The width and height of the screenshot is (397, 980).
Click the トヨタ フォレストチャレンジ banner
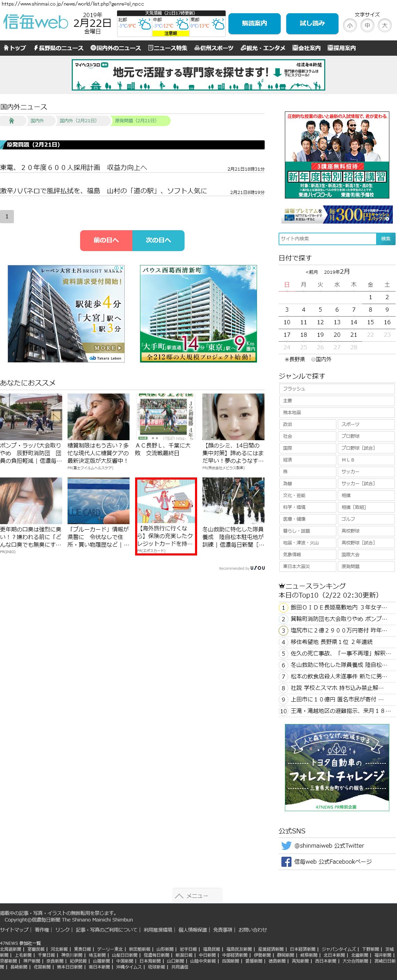(x=337, y=767)
